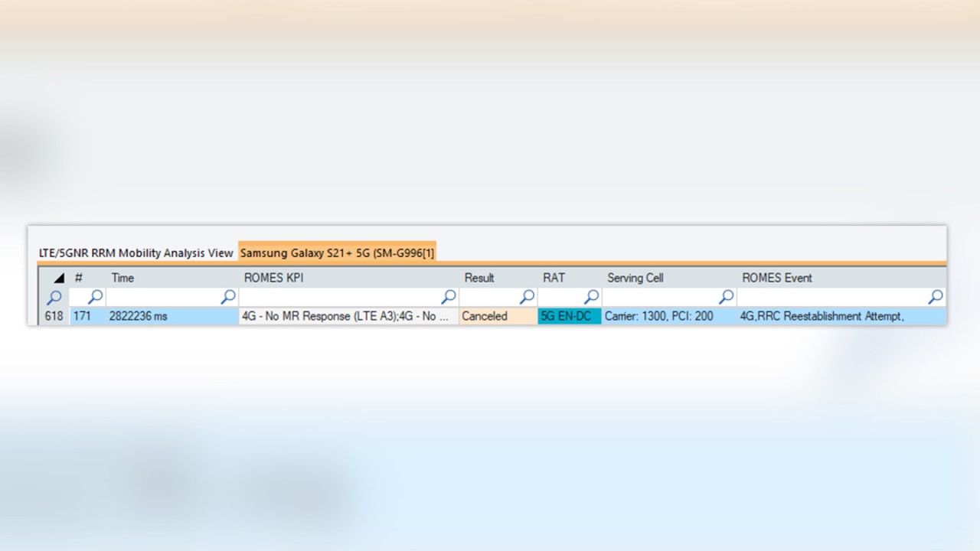Sort by the Serving Cell column header

(x=635, y=278)
